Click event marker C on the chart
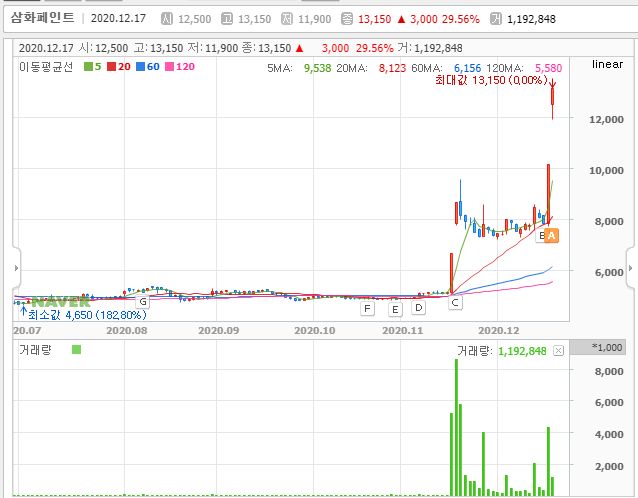 (455, 303)
